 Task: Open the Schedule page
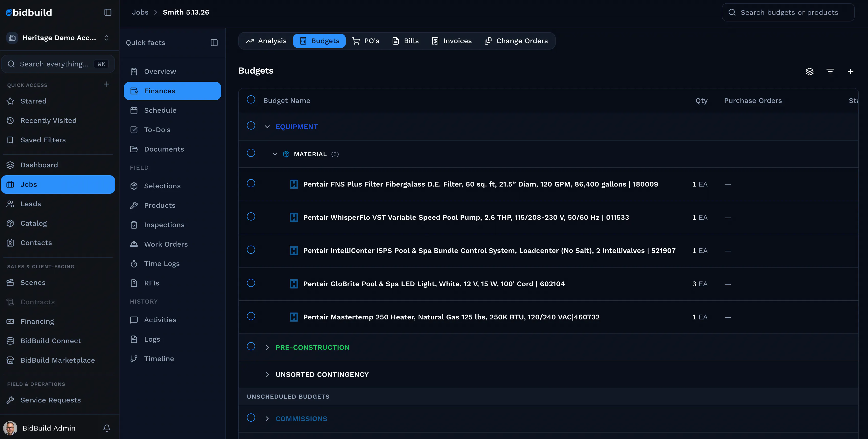pos(172,110)
